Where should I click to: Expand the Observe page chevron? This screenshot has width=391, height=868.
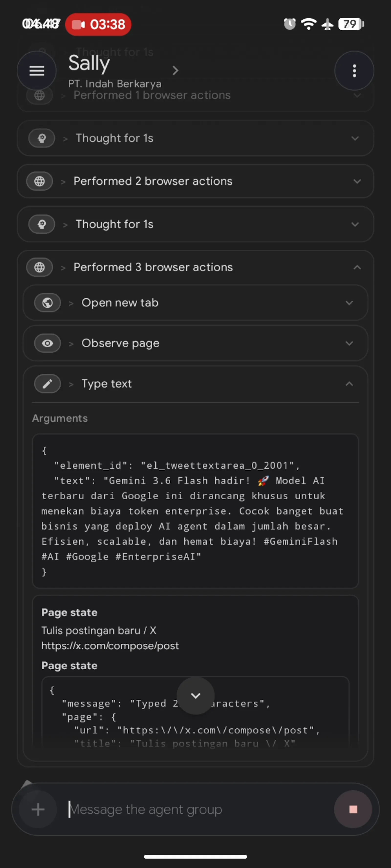tap(349, 343)
